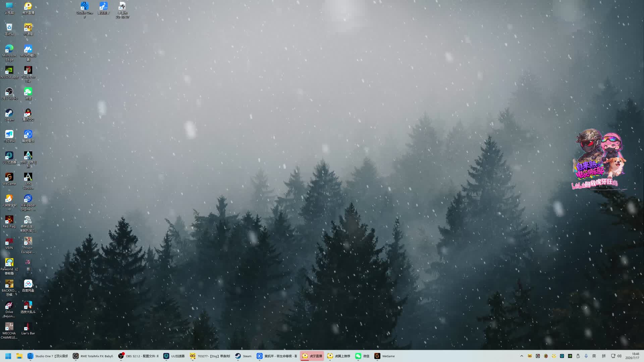Toggle the 拼 pinyin input mode indicator
The image size is (644, 362).
coord(603,356)
